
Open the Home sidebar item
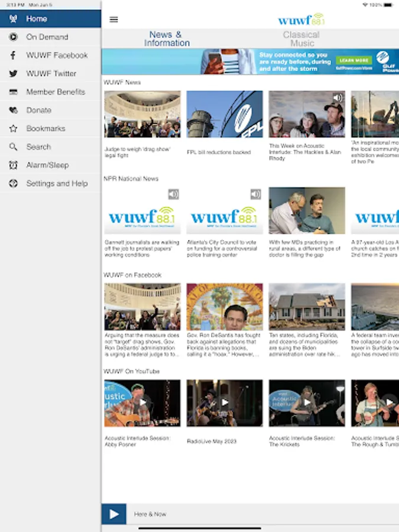point(50,19)
